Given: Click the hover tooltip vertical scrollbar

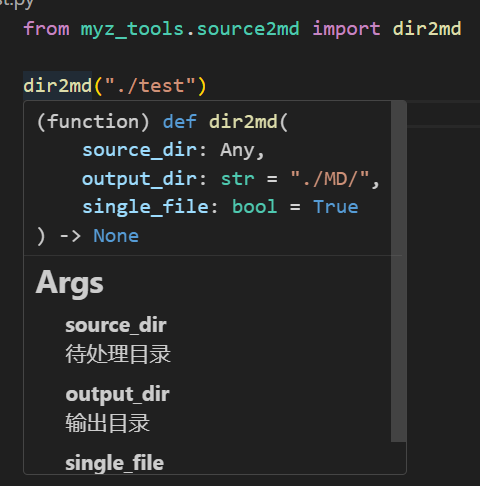Looking at the screenshot, I should [398, 271].
